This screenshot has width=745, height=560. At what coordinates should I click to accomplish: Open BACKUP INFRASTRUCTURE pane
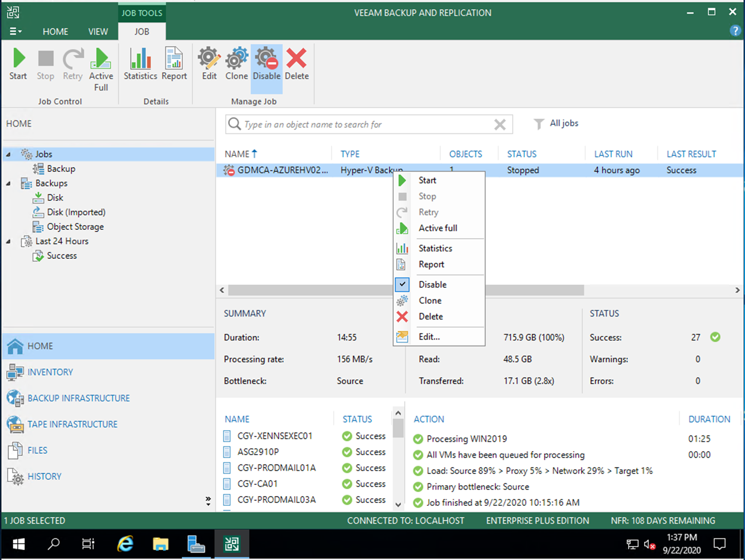pos(108,398)
